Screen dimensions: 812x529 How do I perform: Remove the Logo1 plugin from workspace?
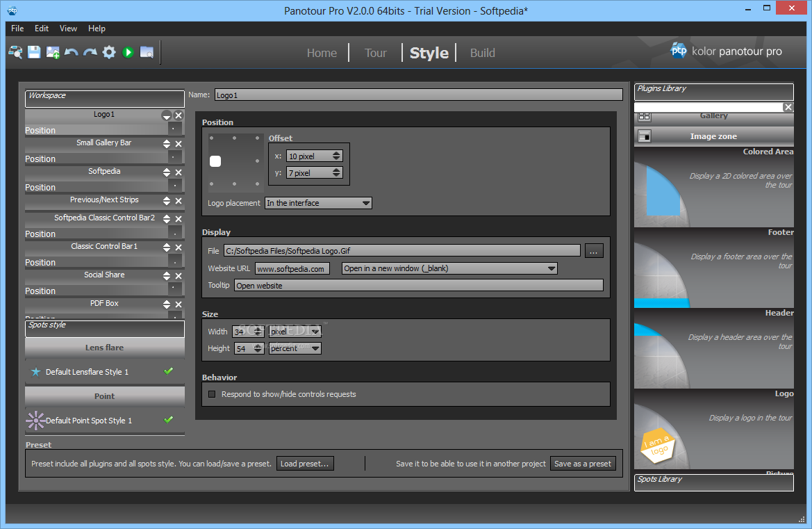tap(178, 115)
